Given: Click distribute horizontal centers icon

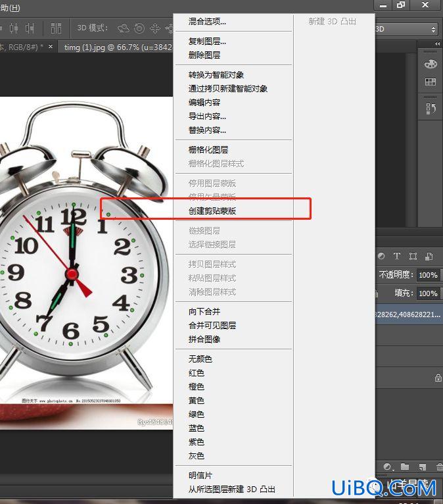Looking at the screenshot, I should click(14, 28).
